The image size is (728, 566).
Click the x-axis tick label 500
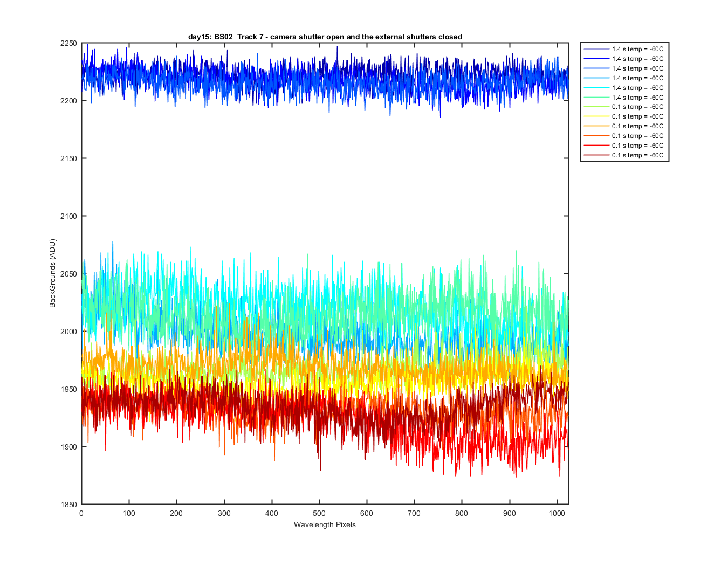[x=319, y=513]
